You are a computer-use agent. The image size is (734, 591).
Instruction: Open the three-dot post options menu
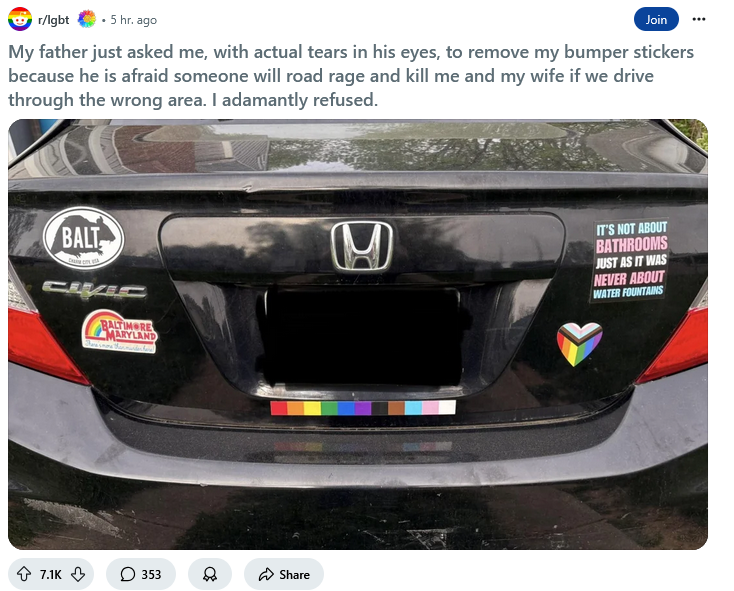698,19
